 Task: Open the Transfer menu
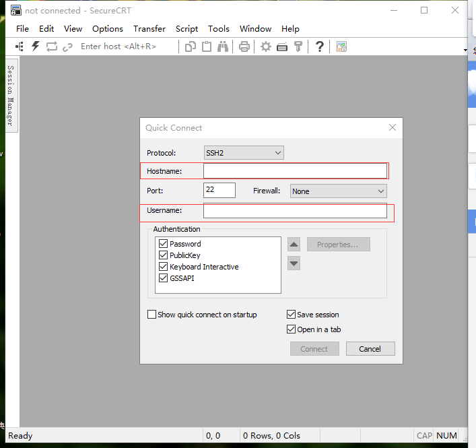[149, 29]
